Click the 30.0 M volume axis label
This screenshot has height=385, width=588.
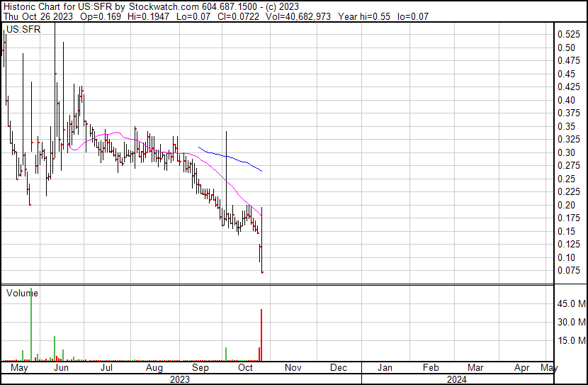(x=572, y=322)
